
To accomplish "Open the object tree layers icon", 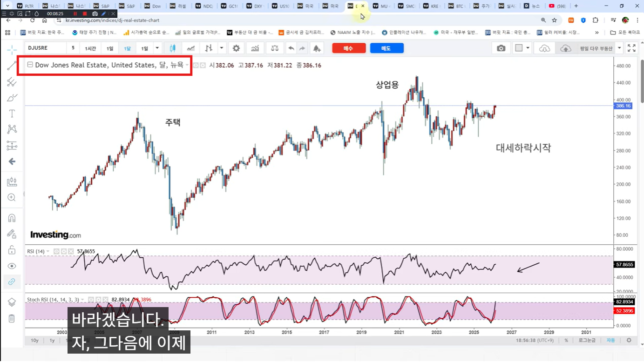I will tap(12, 302).
